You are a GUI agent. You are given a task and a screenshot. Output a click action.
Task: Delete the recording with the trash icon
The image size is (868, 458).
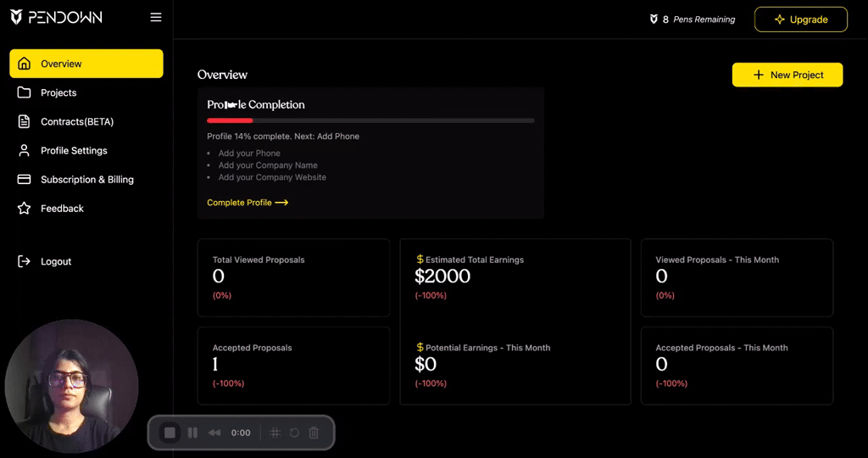(314, 433)
